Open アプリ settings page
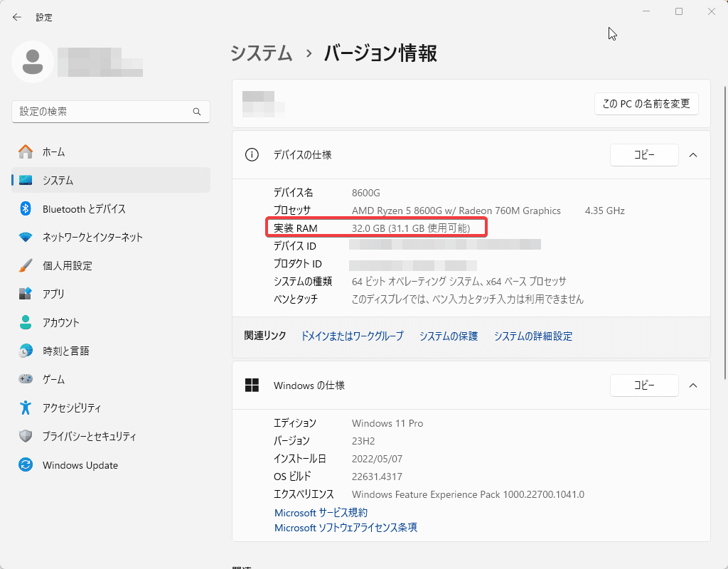Image resolution: width=728 pixels, height=569 pixels. coord(111,294)
